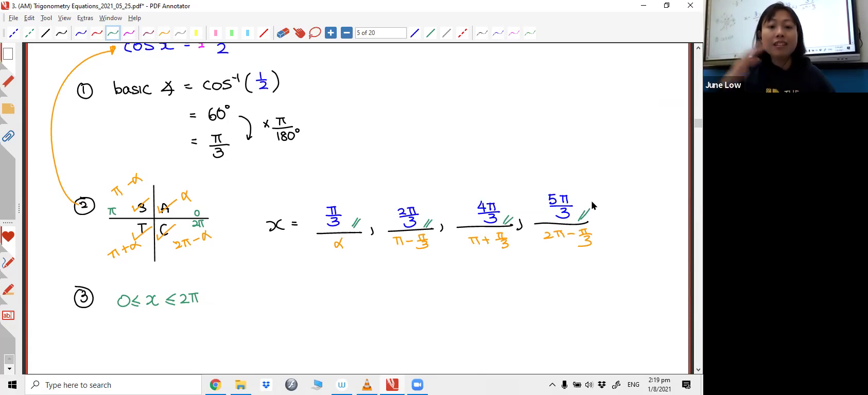868x395 pixels.
Task: Open the File menu
Action: point(13,18)
